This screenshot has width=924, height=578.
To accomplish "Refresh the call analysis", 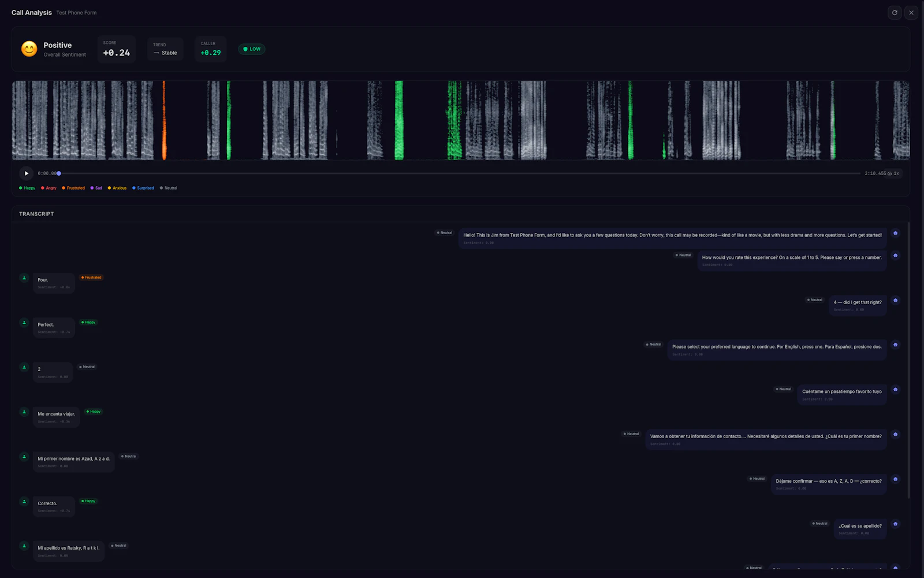I will pyautogui.click(x=895, y=13).
